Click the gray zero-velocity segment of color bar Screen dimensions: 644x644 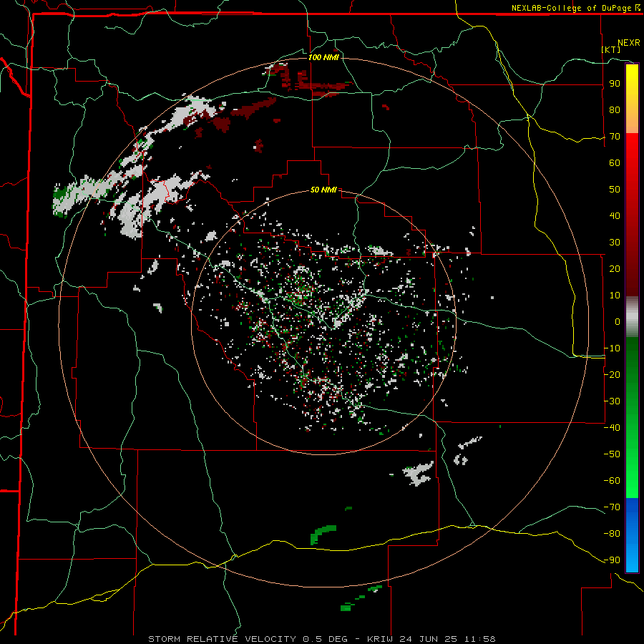[632, 317]
